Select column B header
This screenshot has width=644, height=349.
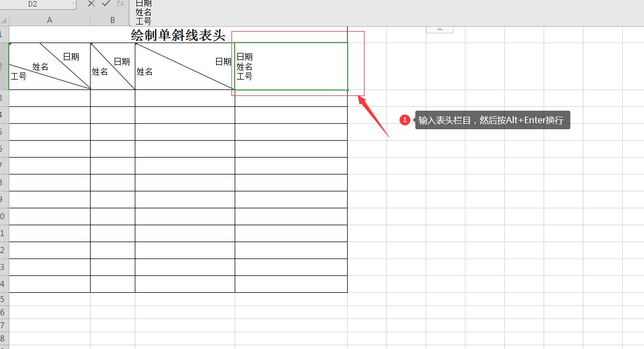coord(112,20)
